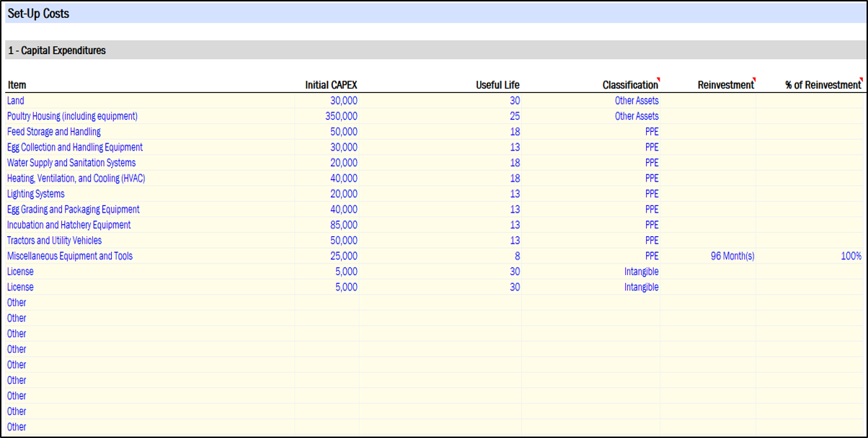Click the Lighting Systems item cell

[x=150, y=194]
